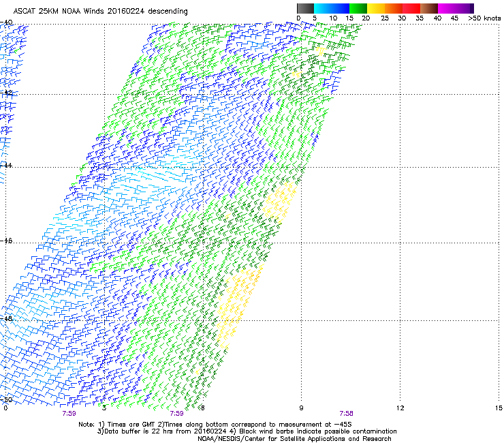Click the magenta 40-45 knots legend swatch
The height and width of the screenshot is (443, 504).
click(x=447, y=8)
